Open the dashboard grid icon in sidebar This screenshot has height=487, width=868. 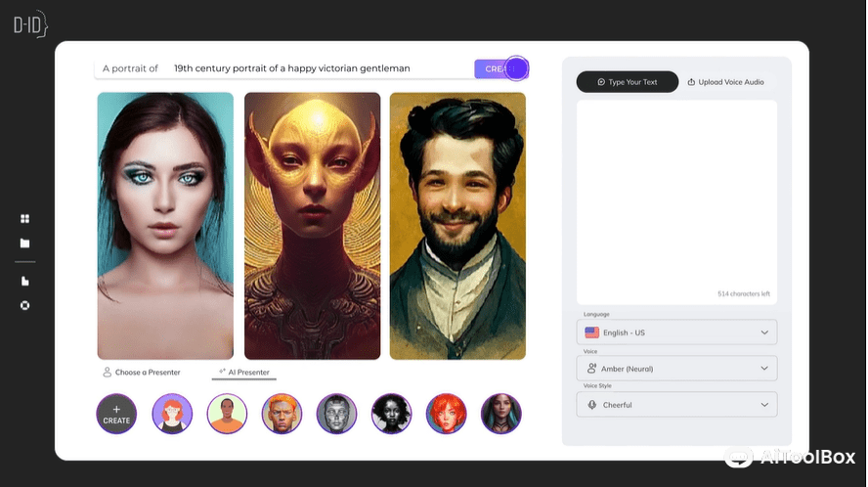point(25,219)
